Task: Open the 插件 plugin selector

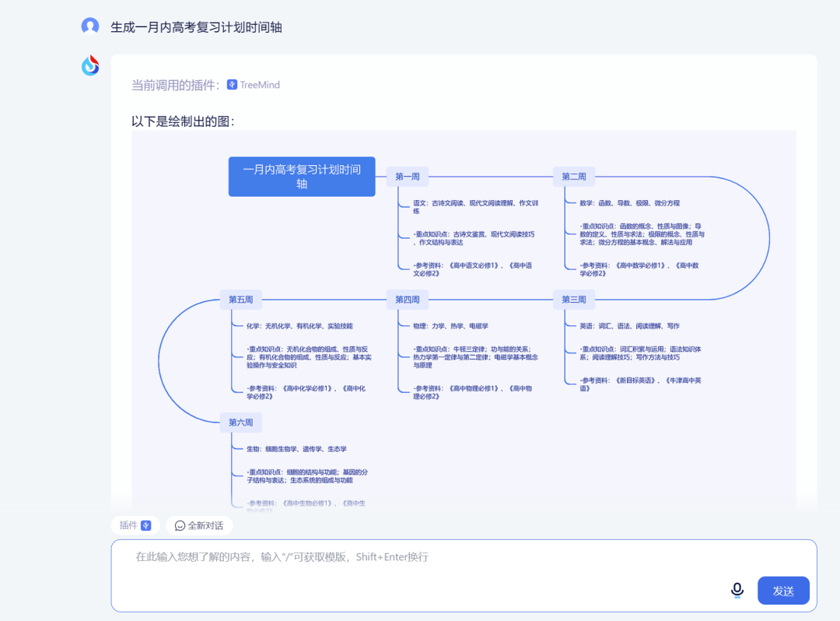Action: [x=135, y=525]
